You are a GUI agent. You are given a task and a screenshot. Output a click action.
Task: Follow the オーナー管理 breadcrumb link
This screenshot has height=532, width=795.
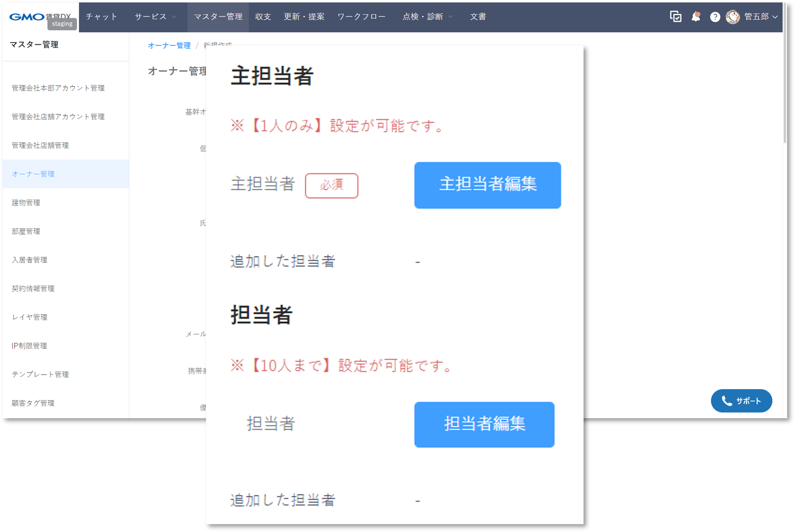tap(169, 45)
